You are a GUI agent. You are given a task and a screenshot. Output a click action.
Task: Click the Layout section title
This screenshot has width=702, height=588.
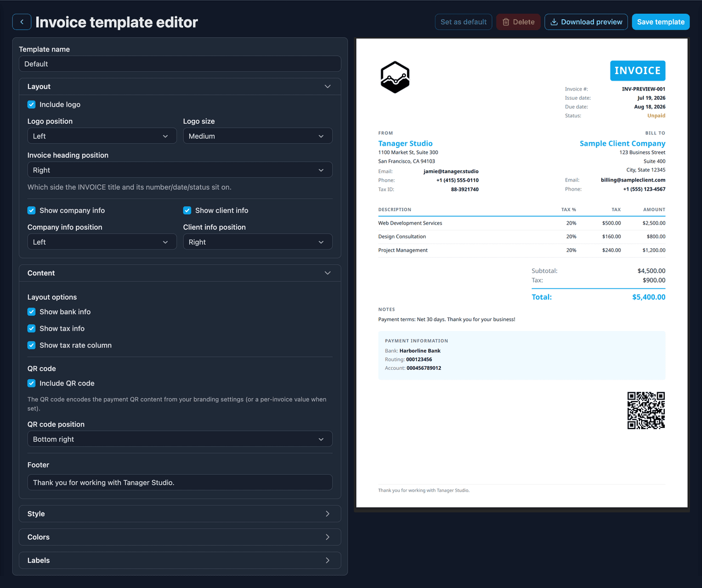tap(39, 87)
